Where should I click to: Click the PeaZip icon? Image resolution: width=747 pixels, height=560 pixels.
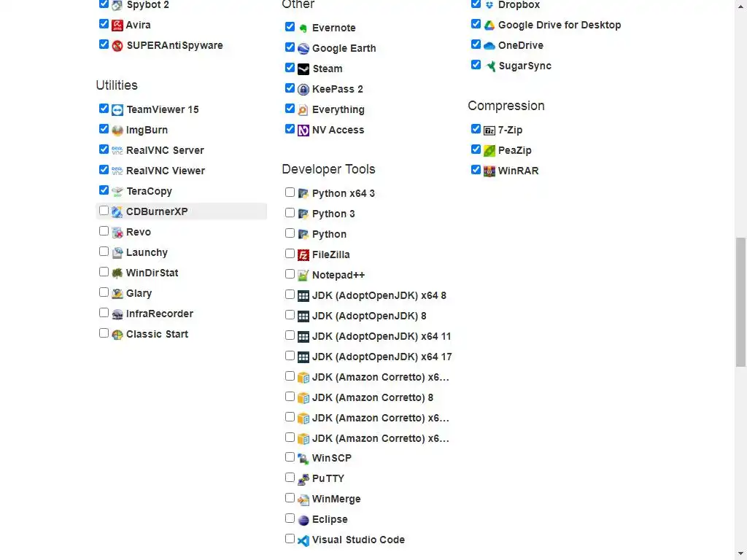489,151
